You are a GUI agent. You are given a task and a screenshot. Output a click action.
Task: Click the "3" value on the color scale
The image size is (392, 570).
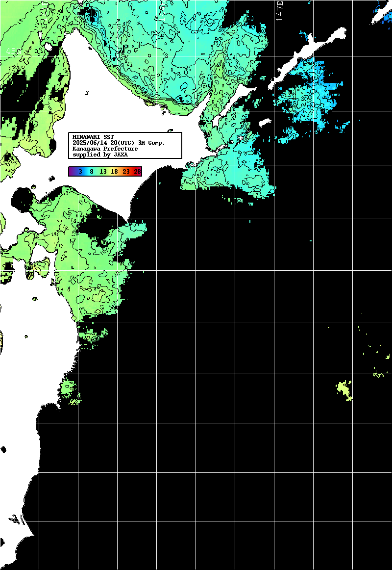80,171
